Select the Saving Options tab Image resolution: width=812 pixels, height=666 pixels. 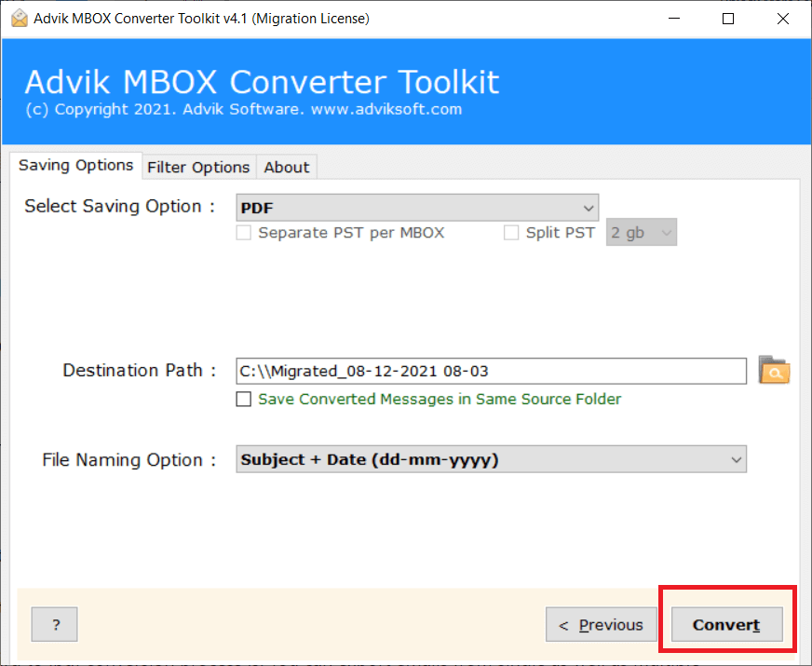click(x=75, y=165)
